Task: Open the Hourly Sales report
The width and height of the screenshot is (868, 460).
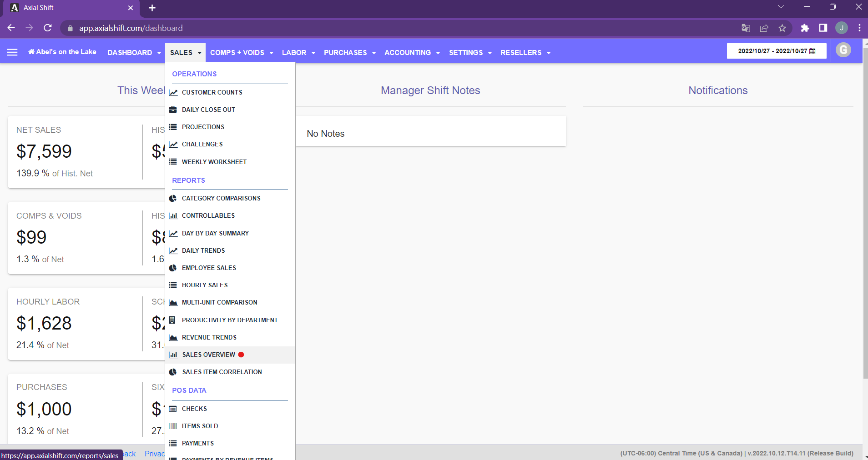Action: [x=205, y=285]
